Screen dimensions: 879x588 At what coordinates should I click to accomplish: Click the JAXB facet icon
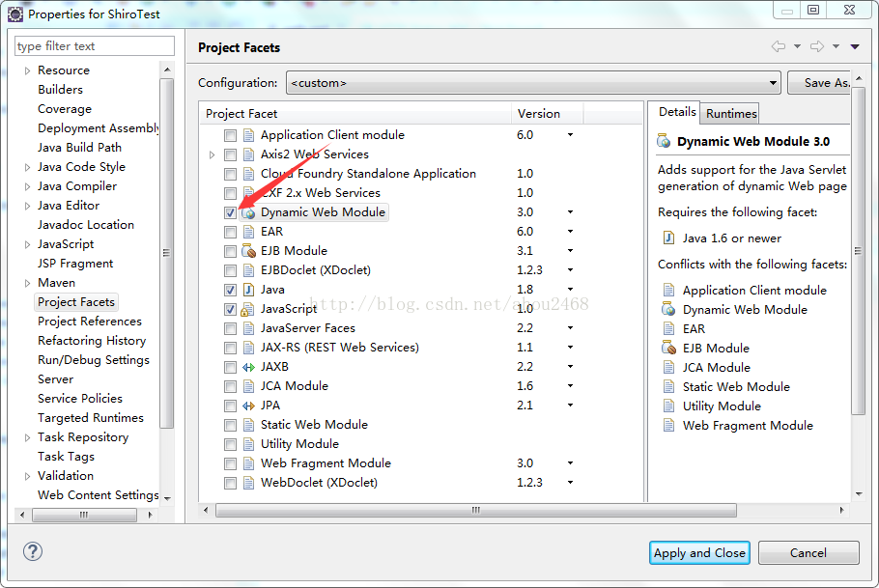pos(249,366)
